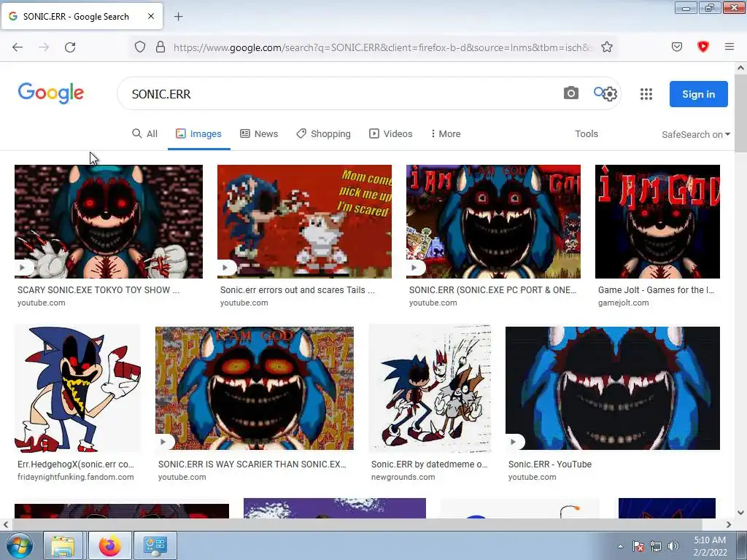Image resolution: width=747 pixels, height=560 pixels.
Task: Click play badge on Sonic.ERR - YouTube image
Action: tap(514, 442)
